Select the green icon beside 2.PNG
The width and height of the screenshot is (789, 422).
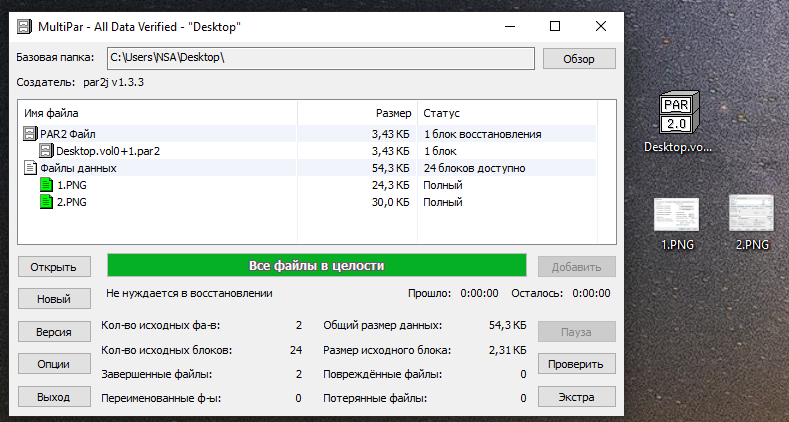pos(46,202)
